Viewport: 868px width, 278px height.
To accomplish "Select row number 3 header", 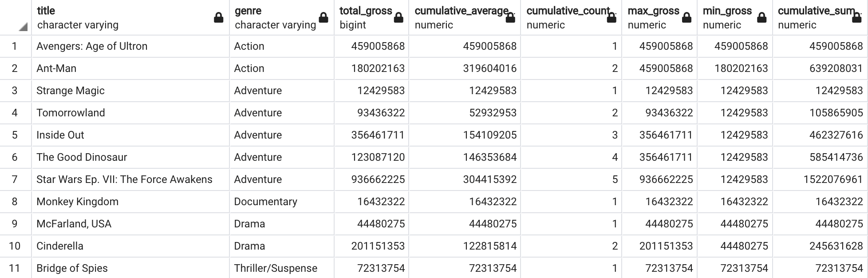I will tap(16, 91).
